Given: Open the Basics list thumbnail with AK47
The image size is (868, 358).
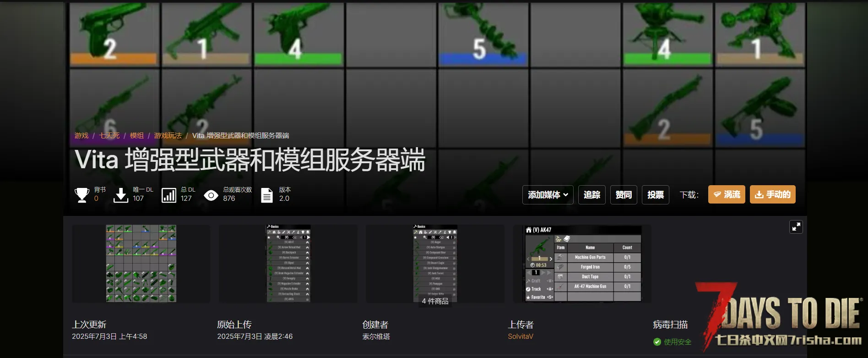Looking at the screenshot, I should (x=288, y=264).
